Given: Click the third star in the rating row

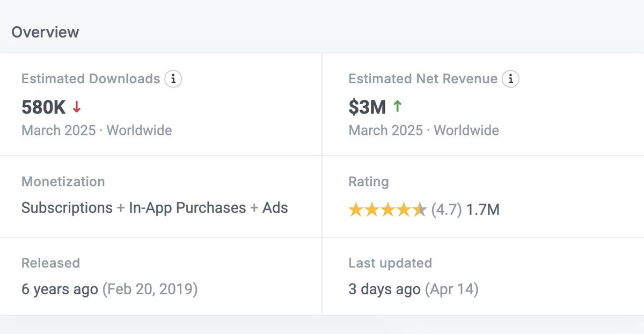Looking at the screenshot, I should point(388,208).
